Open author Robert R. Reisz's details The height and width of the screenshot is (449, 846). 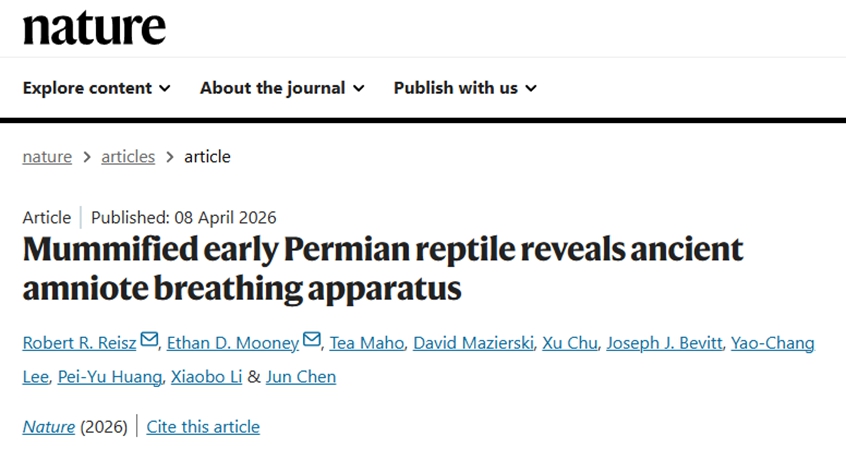(x=80, y=343)
